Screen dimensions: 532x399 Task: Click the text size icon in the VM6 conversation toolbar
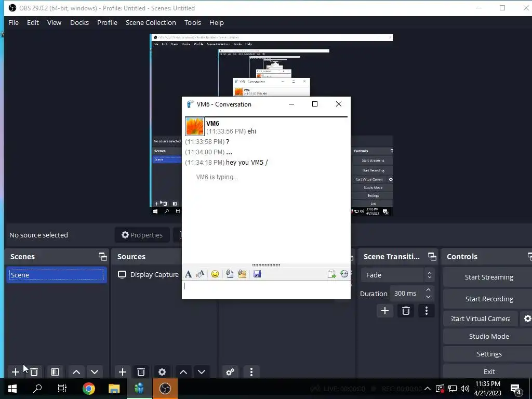point(200,274)
